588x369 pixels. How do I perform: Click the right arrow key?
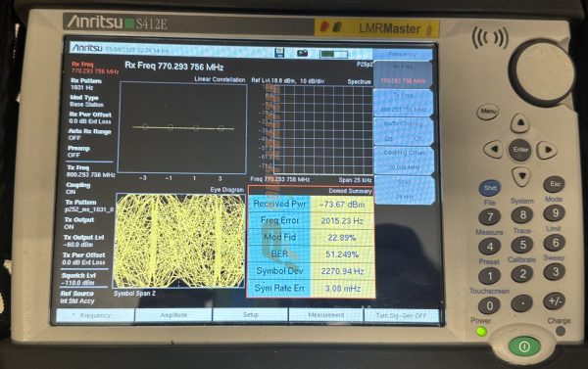coord(547,150)
